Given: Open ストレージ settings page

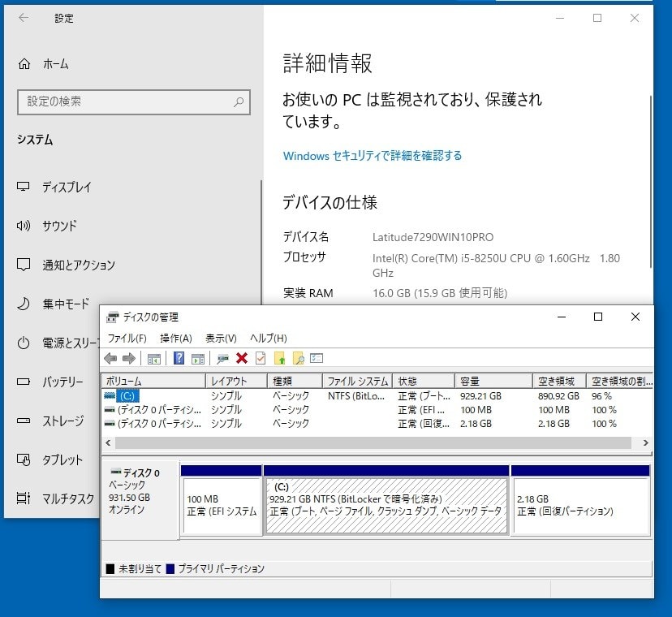Looking at the screenshot, I should (x=52, y=421).
